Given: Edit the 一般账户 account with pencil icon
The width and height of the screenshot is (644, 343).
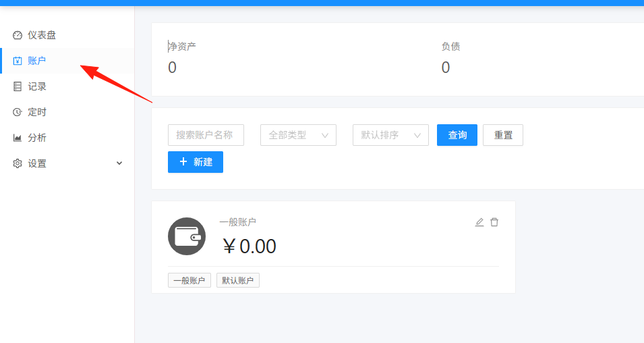Looking at the screenshot, I should tap(479, 222).
